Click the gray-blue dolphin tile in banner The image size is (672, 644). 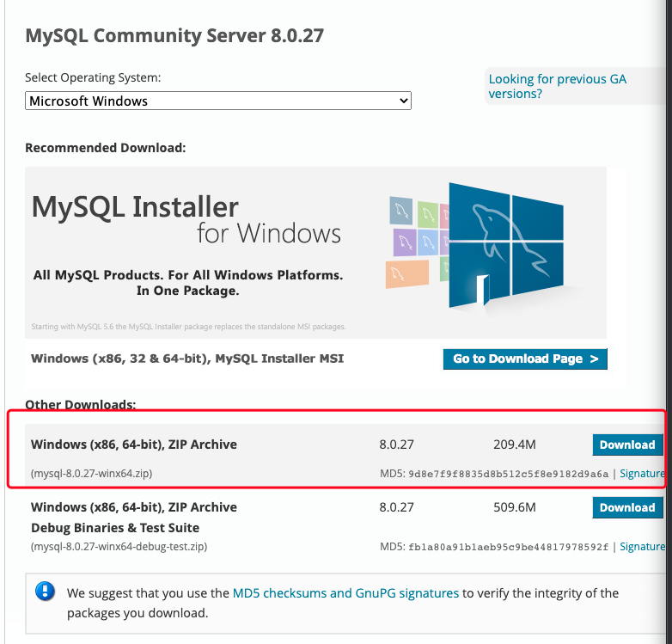click(402, 210)
